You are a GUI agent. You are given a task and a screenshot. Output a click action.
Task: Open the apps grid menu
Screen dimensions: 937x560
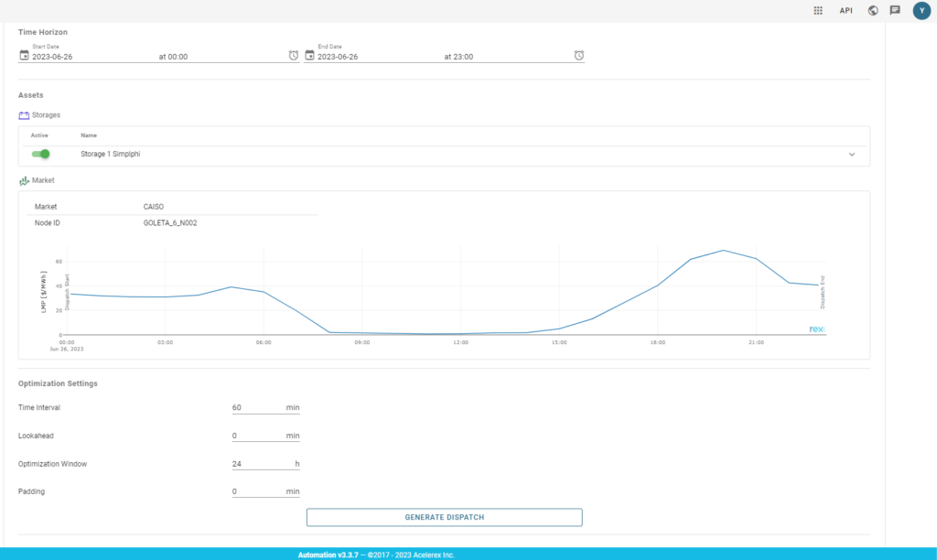pos(818,11)
